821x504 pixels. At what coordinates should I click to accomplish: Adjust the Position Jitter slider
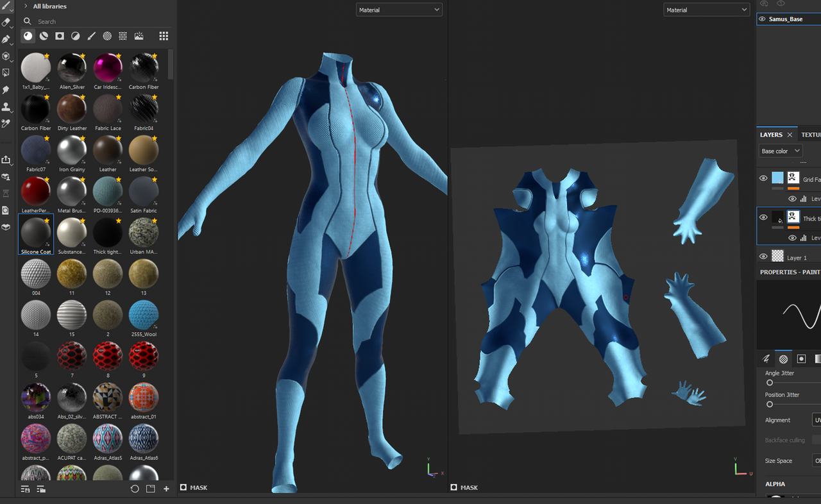tap(770, 405)
